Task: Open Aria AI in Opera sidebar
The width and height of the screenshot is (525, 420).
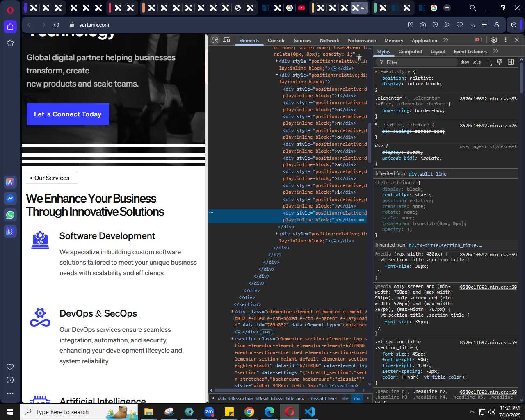Action: point(10,182)
